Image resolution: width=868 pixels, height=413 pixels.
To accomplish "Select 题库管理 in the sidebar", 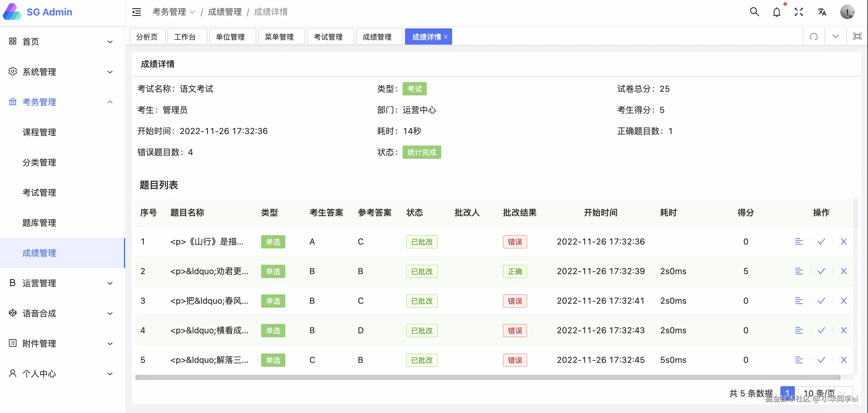I will [39, 223].
